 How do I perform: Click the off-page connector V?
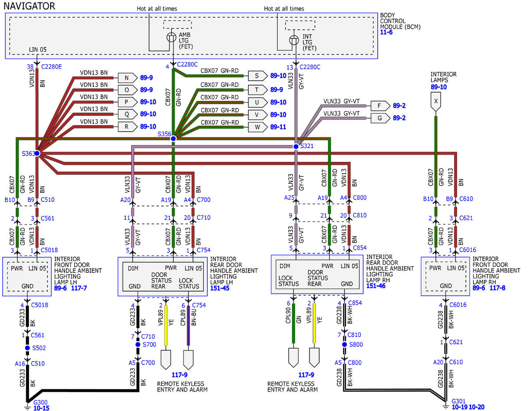[257, 114]
